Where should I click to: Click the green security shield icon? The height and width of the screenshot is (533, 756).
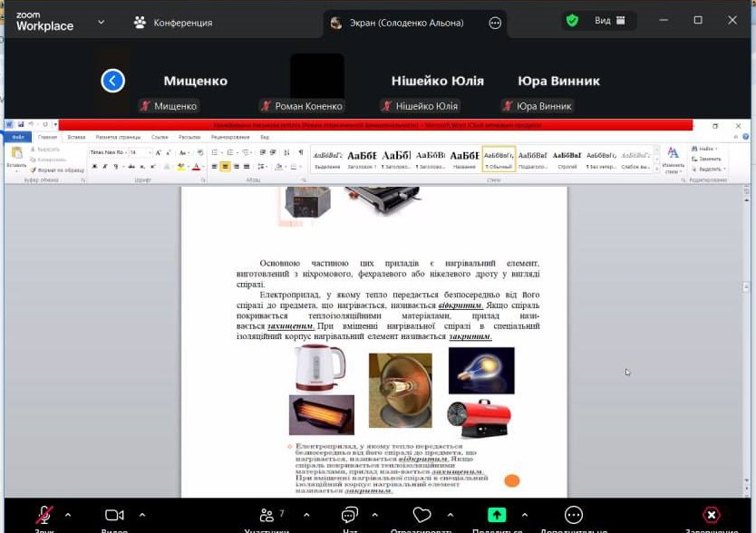pyautogui.click(x=572, y=21)
